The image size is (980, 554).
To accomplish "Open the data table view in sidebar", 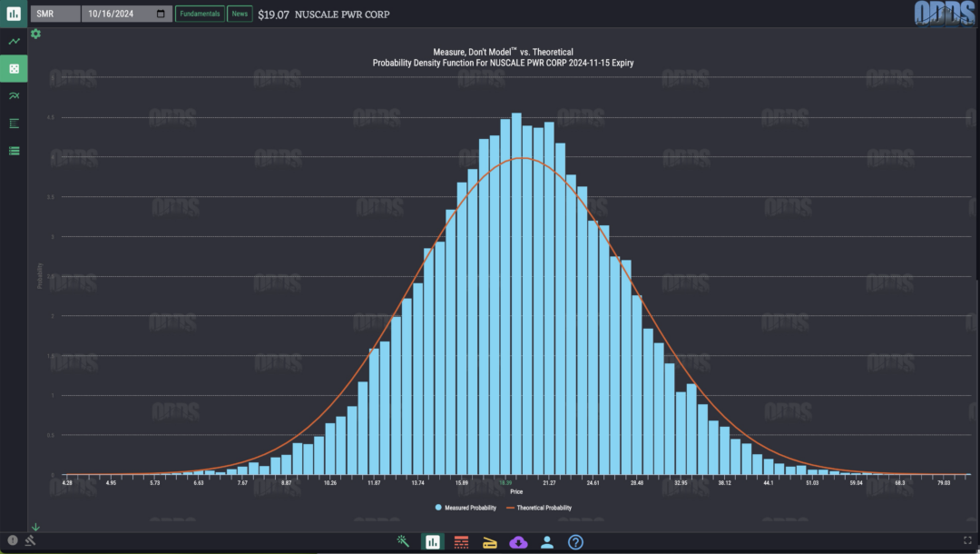I will point(13,123).
